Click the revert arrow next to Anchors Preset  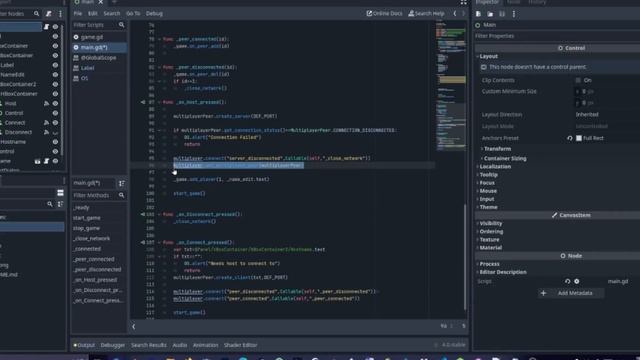[570, 138]
